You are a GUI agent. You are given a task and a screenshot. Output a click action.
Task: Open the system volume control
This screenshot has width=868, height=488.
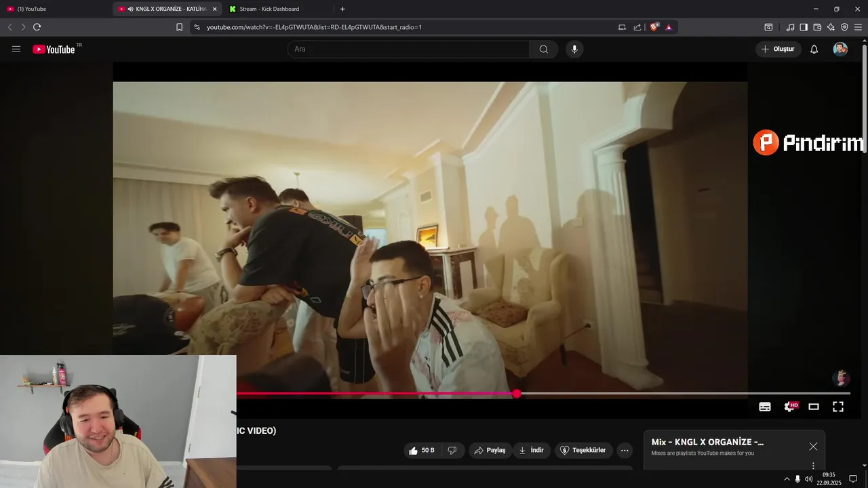(808, 479)
